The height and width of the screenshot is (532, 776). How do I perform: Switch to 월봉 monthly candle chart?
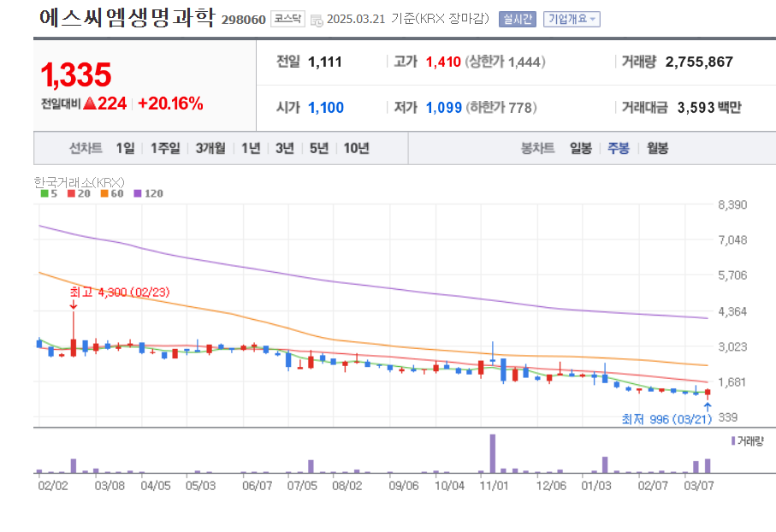point(657,148)
